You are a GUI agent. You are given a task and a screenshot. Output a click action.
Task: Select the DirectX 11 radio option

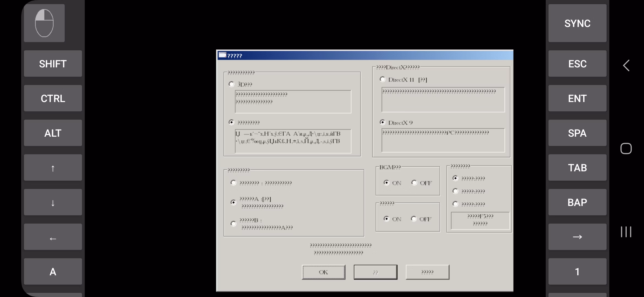[383, 79]
